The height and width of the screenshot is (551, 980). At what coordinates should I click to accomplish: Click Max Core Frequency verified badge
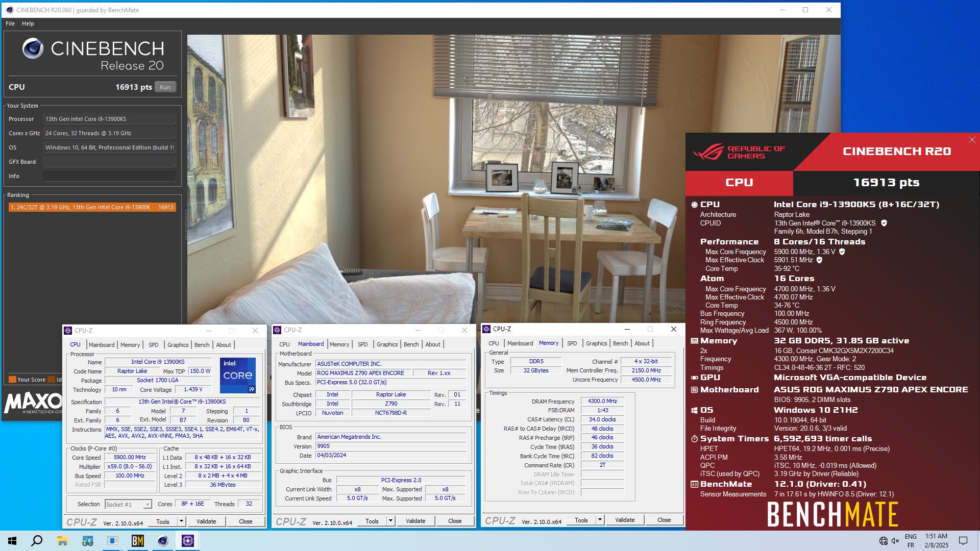click(842, 252)
